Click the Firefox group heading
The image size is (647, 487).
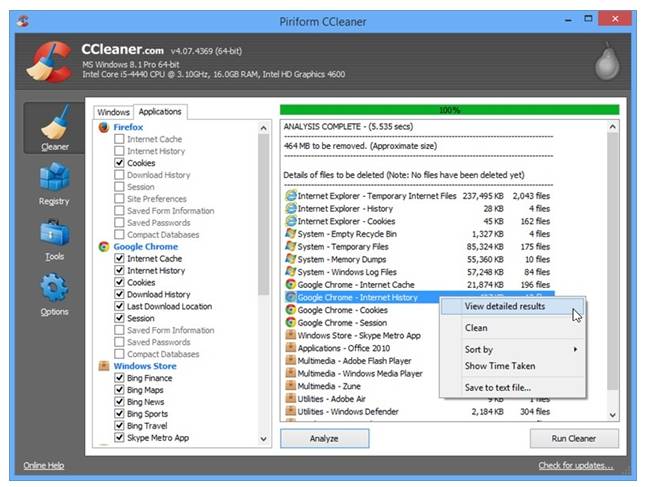[x=128, y=127]
